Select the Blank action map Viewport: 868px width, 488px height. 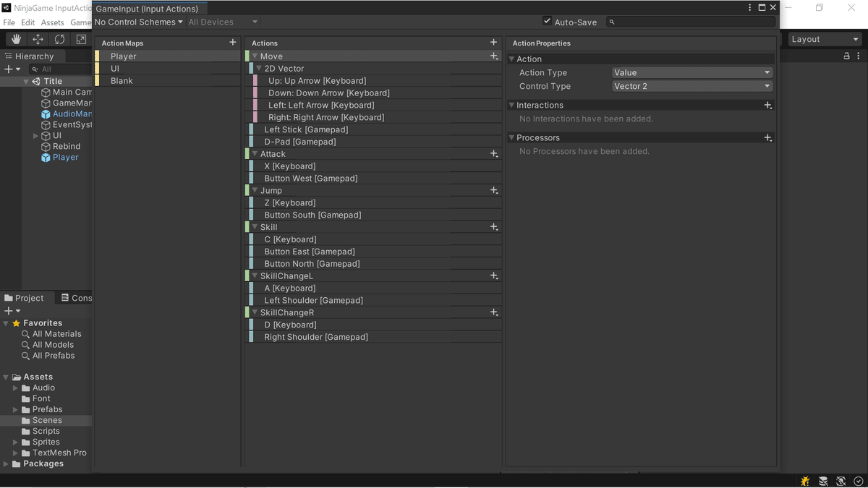point(168,81)
